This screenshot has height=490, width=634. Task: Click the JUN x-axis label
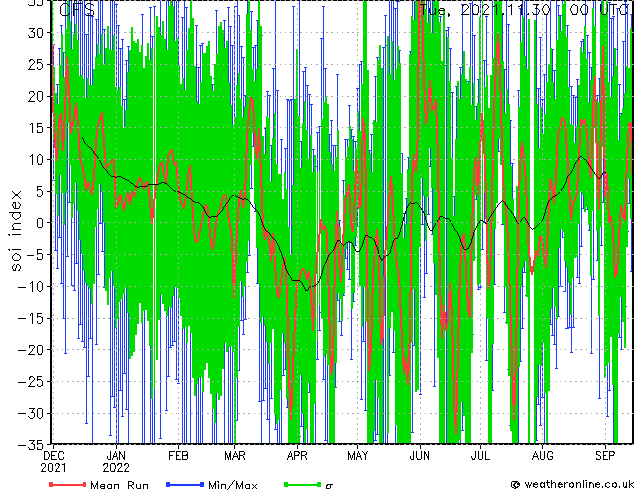(420, 456)
